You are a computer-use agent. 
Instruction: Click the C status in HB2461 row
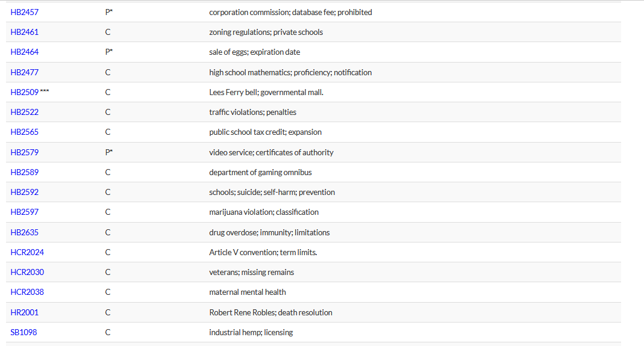(x=108, y=32)
